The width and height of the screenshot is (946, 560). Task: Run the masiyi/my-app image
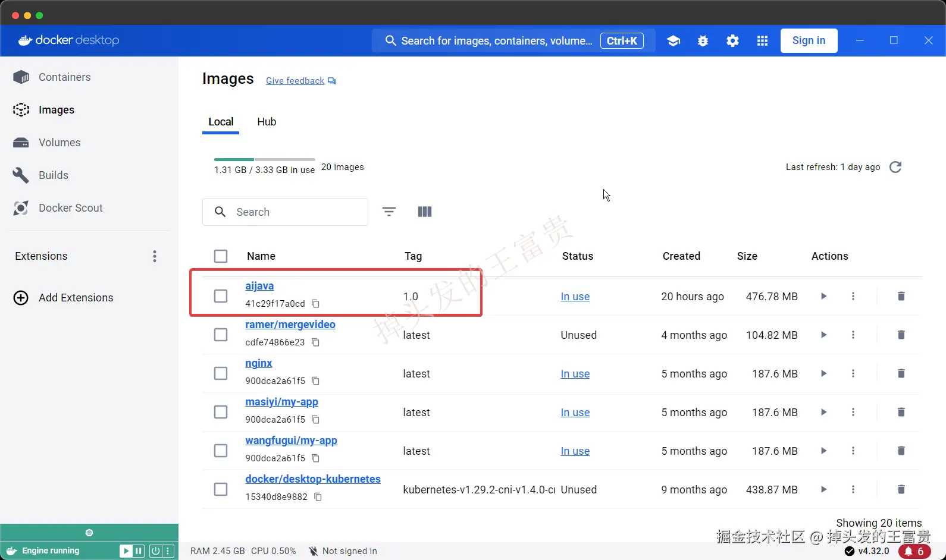[823, 412]
